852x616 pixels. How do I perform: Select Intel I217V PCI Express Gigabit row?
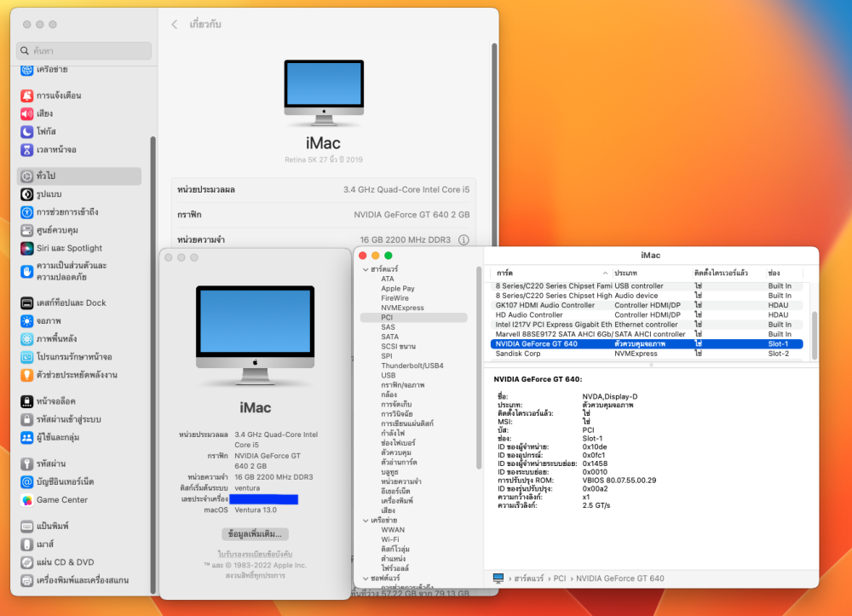coord(647,325)
